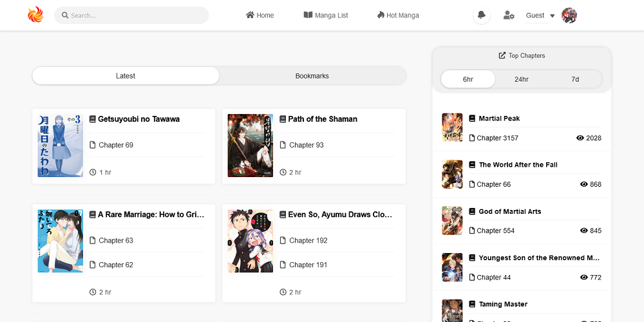The height and width of the screenshot is (322, 644).
Task: Click the page icon beside Chapter 62
Action: pos(92,265)
